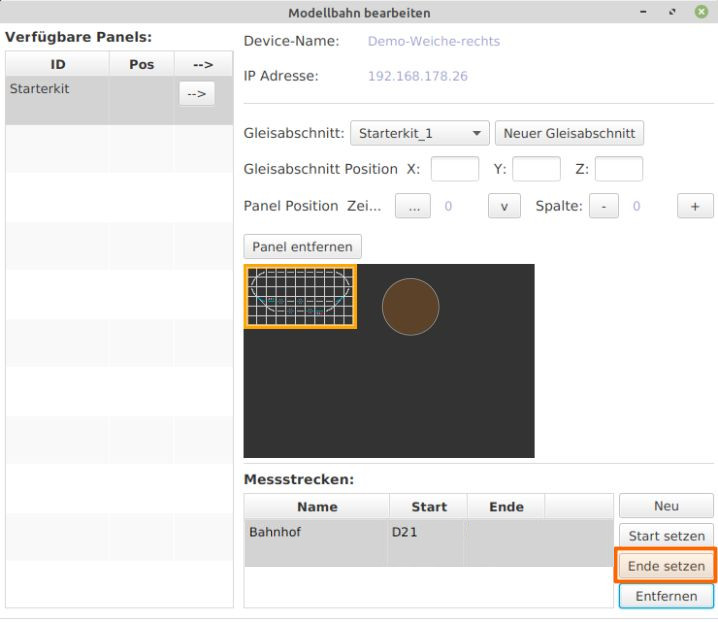Screen dimensions: 718x622
Task: Focus the Gleisabschnitt Position X field
Action: pyautogui.click(x=455, y=169)
